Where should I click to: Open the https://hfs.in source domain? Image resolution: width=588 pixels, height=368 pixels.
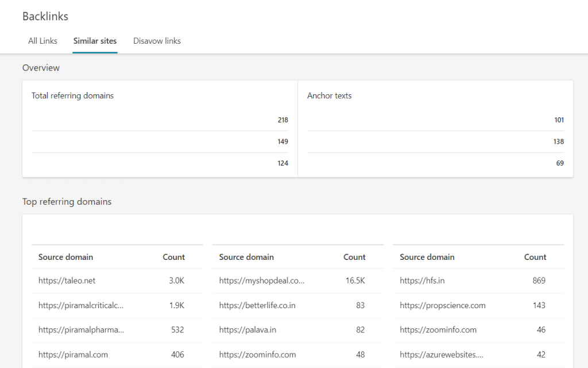click(x=422, y=281)
